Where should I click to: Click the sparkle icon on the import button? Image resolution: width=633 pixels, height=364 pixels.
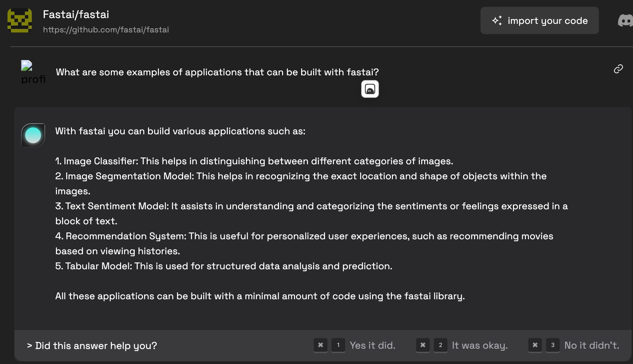497,20
